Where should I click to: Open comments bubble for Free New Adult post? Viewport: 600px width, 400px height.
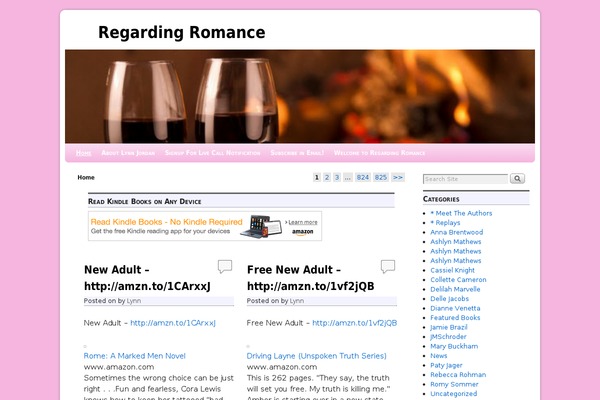[x=388, y=266]
